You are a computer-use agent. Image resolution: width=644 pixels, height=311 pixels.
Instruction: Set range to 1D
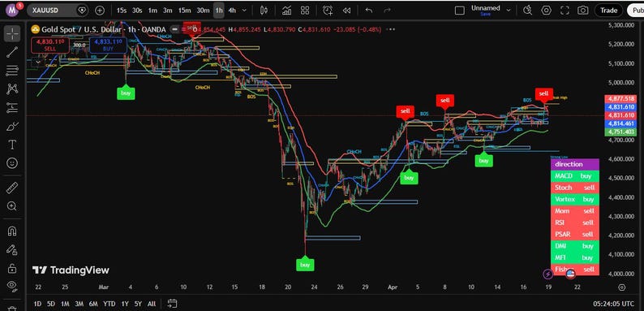point(37,304)
